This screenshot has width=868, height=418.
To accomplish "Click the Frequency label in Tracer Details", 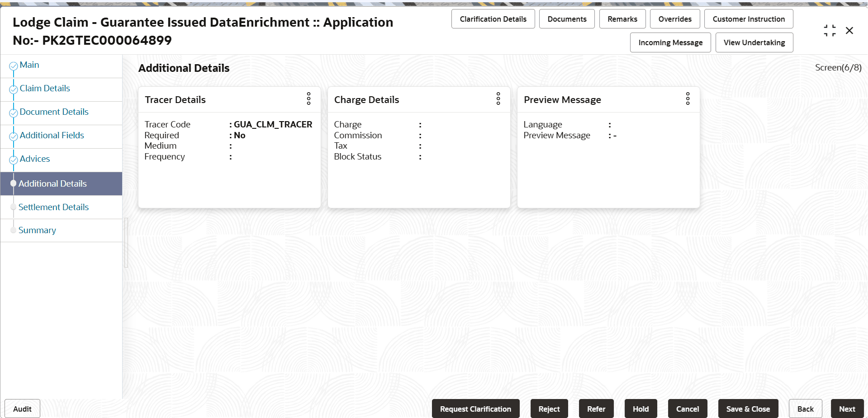I will [165, 156].
